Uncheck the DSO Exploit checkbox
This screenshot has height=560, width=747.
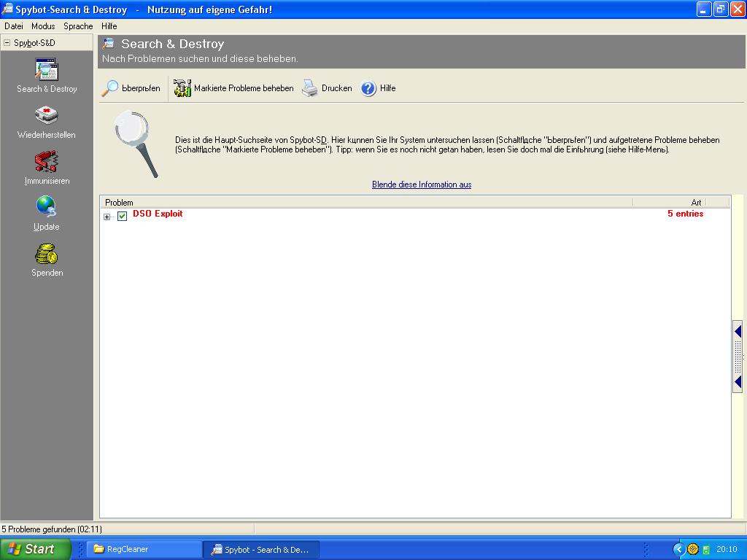(123, 216)
